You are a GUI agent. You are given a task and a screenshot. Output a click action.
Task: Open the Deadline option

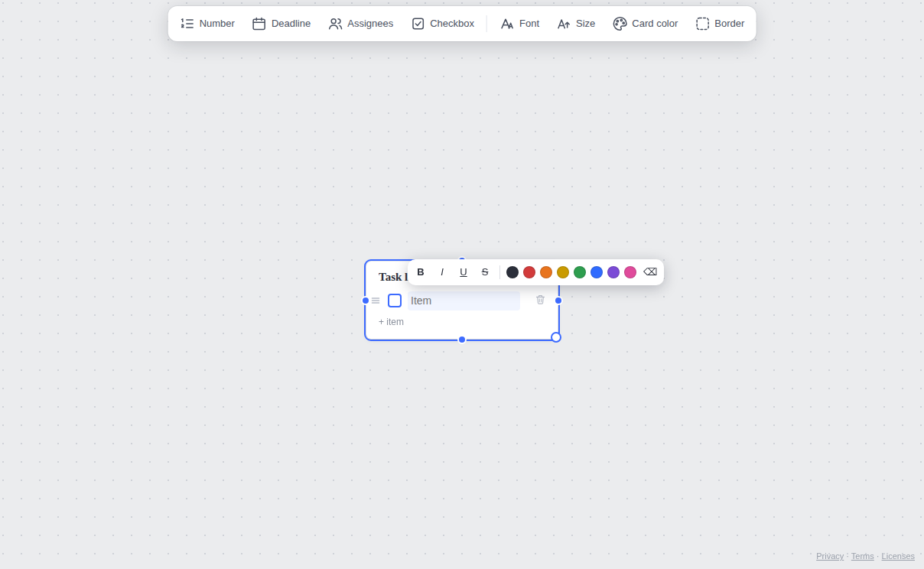(281, 24)
